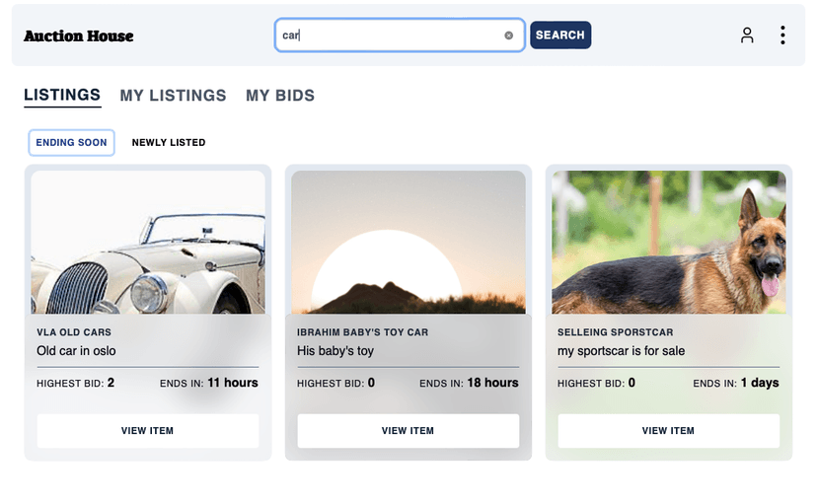
Task: Select the ENDING SOON sort filter
Action: point(71,143)
